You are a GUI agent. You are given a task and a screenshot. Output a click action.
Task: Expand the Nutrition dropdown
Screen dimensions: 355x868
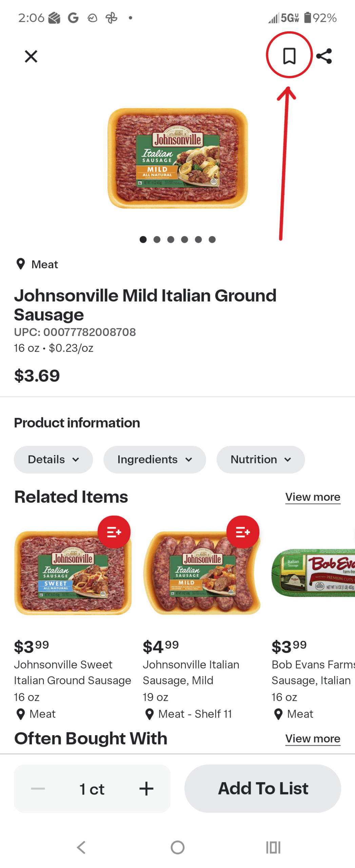click(260, 459)
